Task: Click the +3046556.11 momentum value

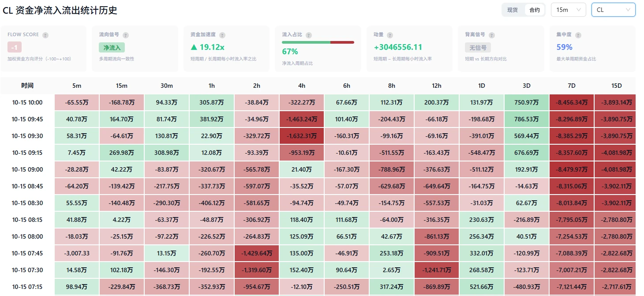Action: tap(398, 47)
